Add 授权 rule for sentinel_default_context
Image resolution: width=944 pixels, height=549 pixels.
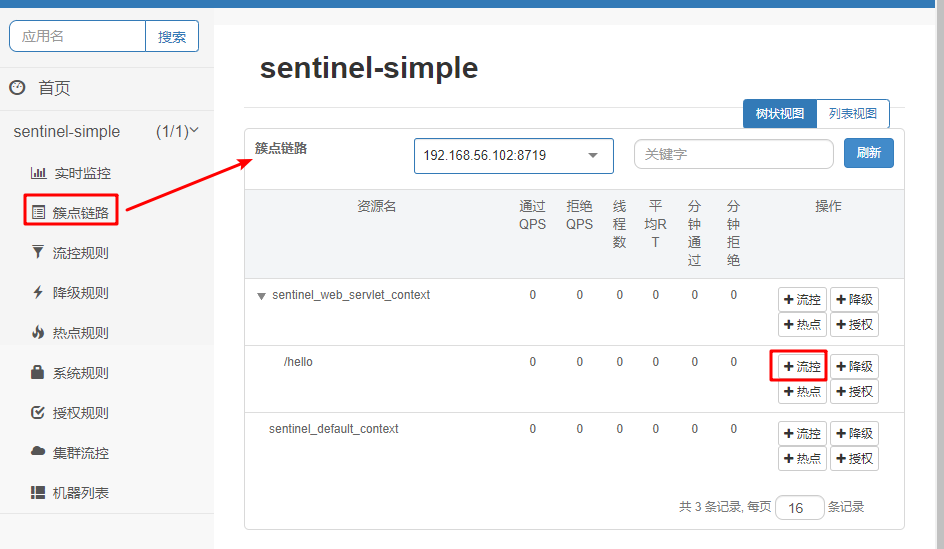point(854,458)
